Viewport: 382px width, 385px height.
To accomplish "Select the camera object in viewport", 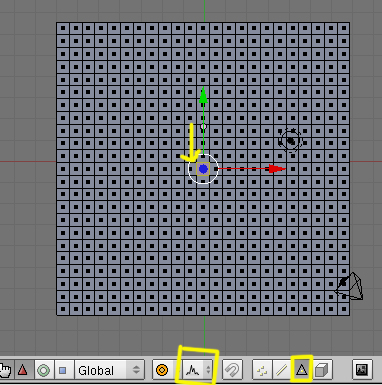I will (349, 287).
